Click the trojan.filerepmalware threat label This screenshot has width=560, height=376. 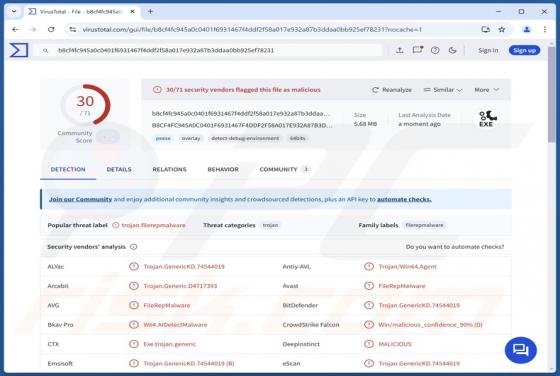tap(154, 225)
